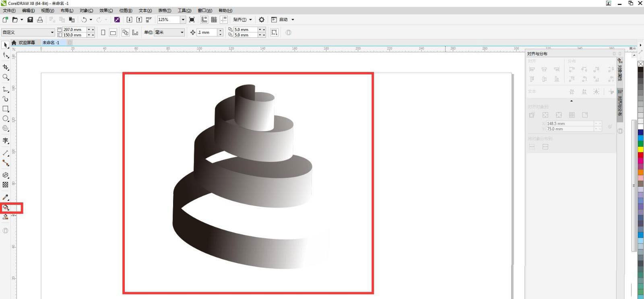Click the Save disk icon

pos(30,20)
